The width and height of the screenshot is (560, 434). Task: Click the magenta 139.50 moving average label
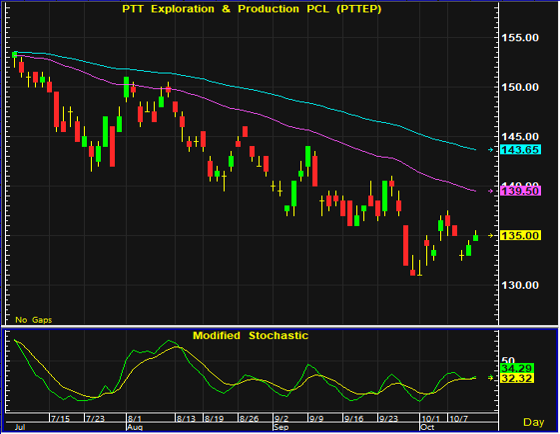tap(521, 191)
